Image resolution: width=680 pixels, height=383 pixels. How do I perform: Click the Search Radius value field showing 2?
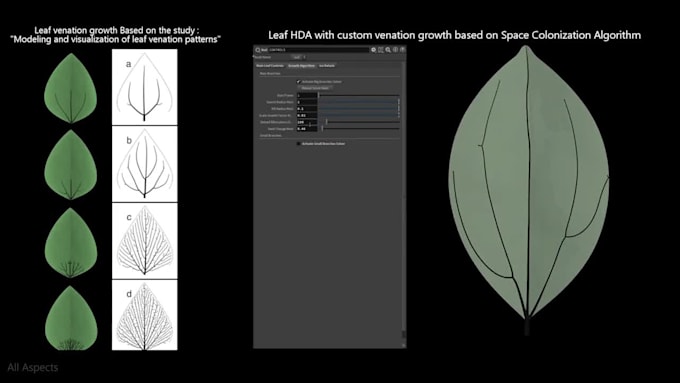pos(307,102)
